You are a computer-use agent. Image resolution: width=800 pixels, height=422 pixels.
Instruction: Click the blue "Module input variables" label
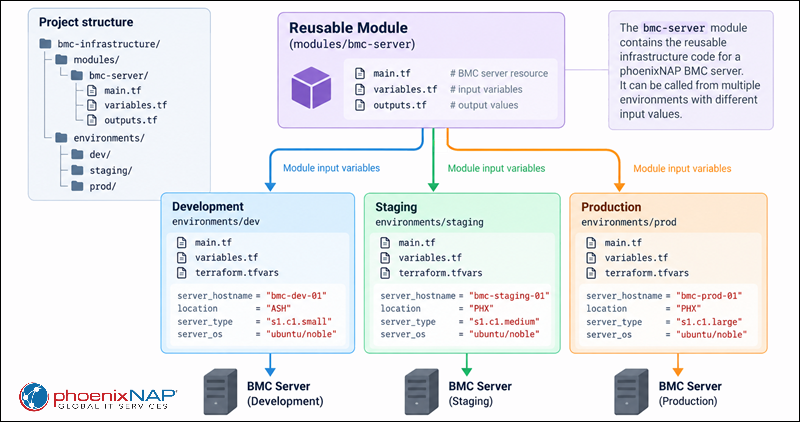[x=332, y=167]
